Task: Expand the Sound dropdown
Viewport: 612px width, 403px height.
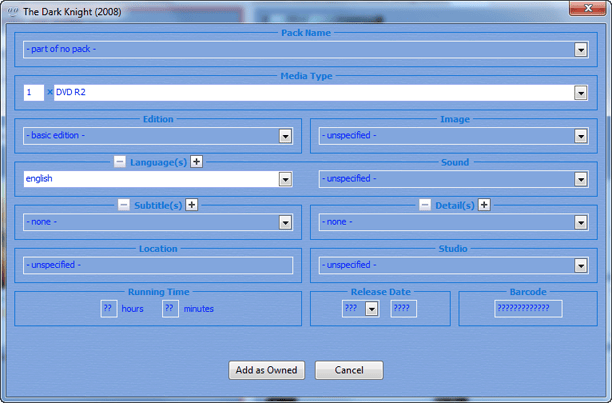Action: pyautogui.click(x=581, y=179)
